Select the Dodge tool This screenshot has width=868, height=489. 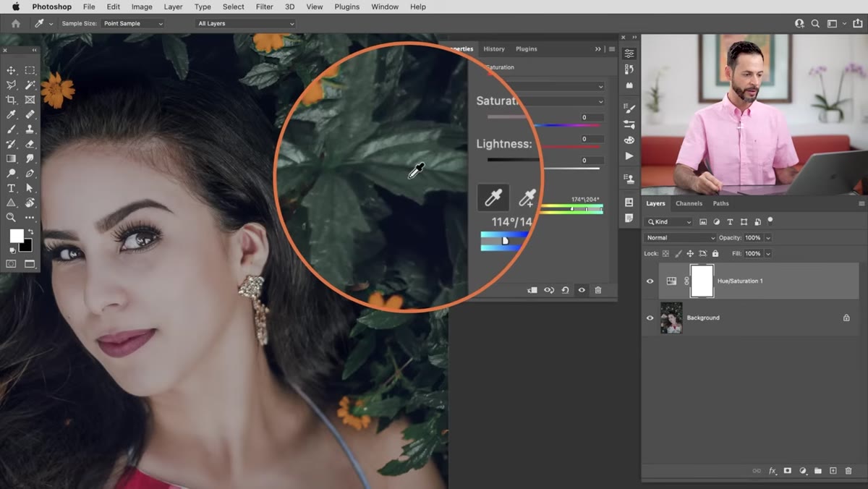[11, 174]
